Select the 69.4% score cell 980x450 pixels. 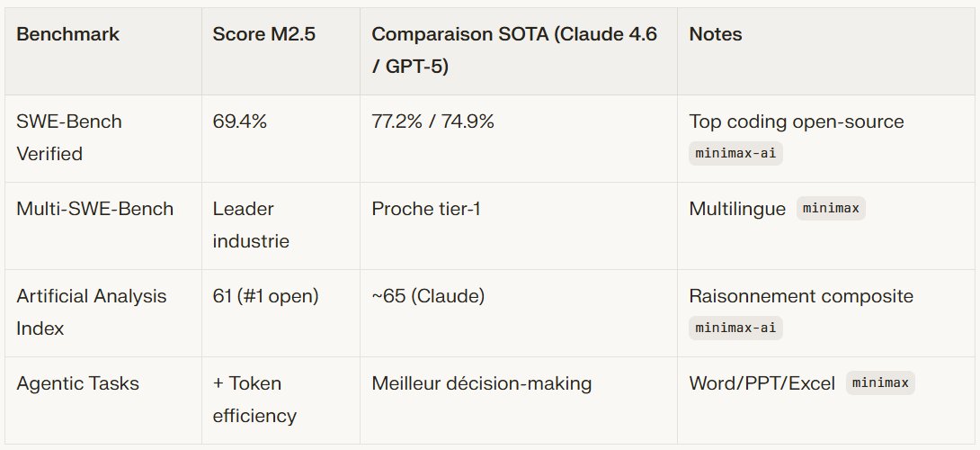tap(239, 121)
